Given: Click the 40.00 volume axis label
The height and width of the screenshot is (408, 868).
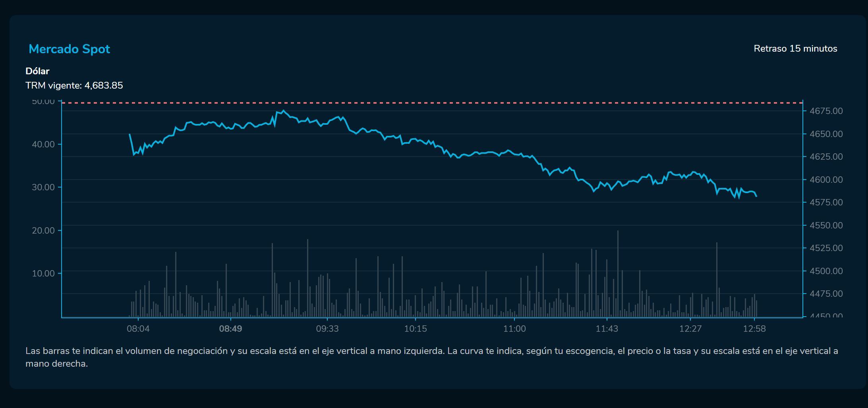Looking at the screenshot, I should coord(43,144).
